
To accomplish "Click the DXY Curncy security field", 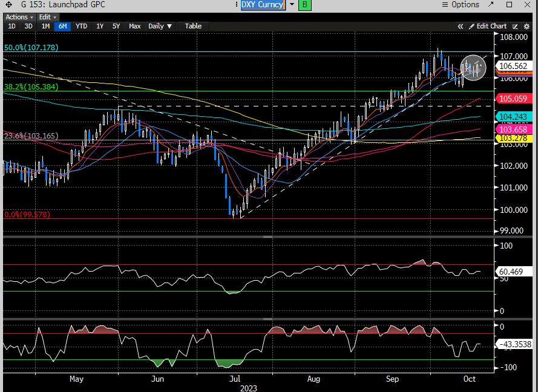I will click(262, 5).
